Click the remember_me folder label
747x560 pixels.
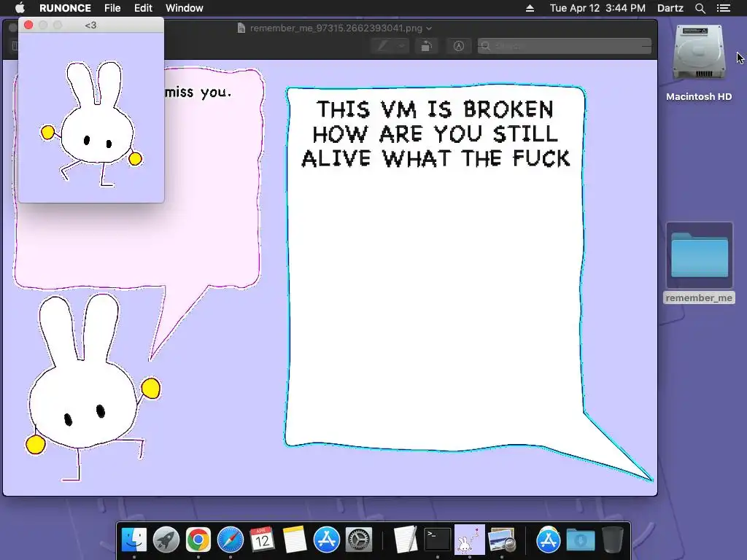pos(699,298)
